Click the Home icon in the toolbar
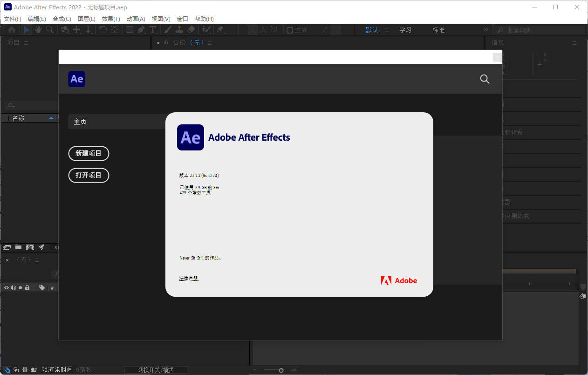Image resolution: width=588 pixels, height=375 pixels. tap(12, 30)
